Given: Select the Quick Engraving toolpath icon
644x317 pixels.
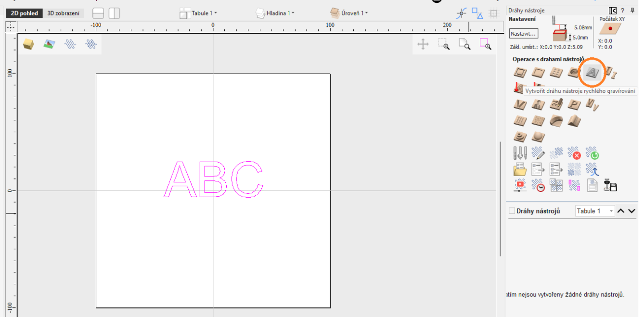Looking at the screenshot, I should pos(592,73).
